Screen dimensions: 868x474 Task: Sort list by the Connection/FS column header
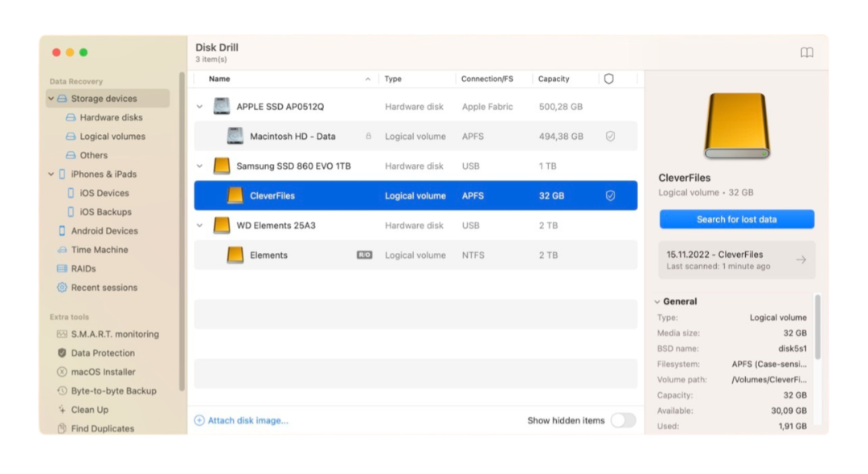[x=487, y=79]
